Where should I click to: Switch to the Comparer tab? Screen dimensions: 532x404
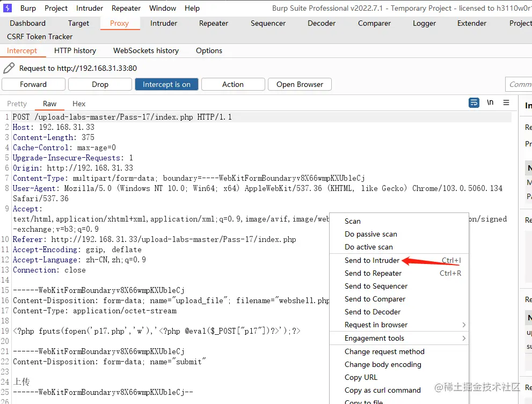(374, 23)
